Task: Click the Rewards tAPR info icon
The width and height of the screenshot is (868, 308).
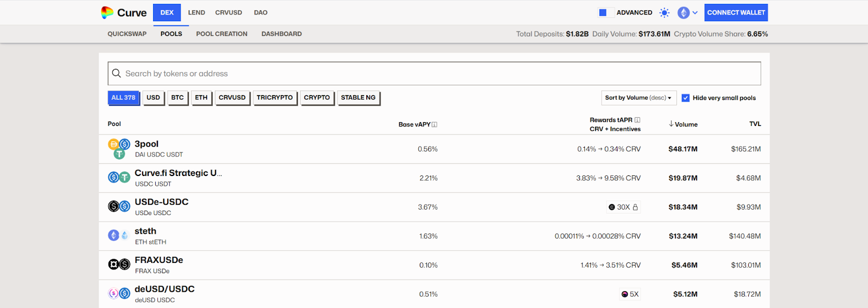Action: pos(637,120)
